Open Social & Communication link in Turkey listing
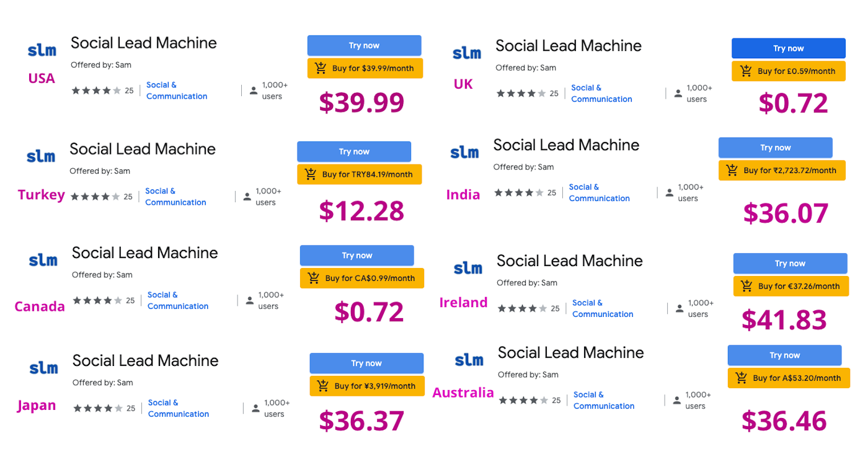This screenshot has width=868, height=467. coord(176,197)
